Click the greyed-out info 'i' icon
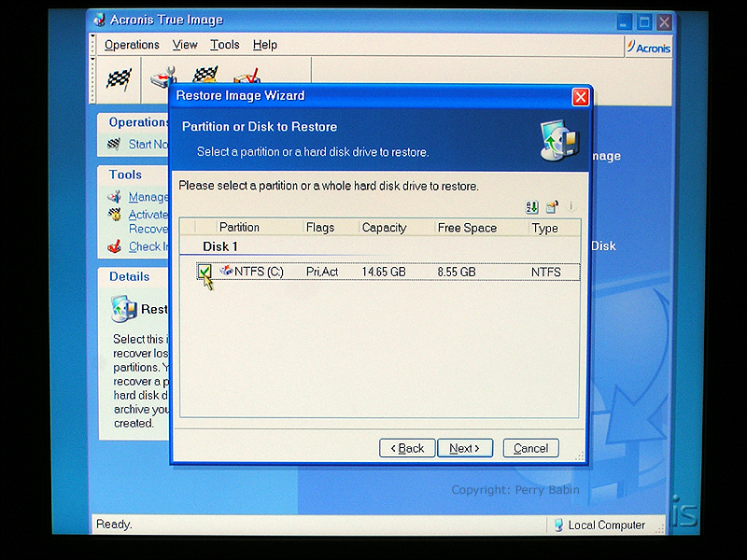The height and width of the screenshot is (560, 747). (571, 206)
